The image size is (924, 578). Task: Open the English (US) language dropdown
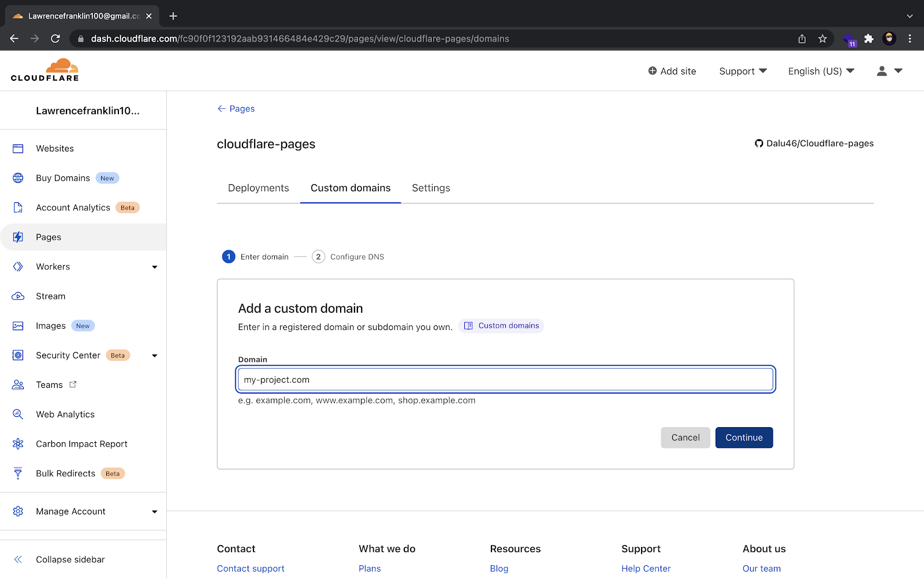(x=821, y=71)
